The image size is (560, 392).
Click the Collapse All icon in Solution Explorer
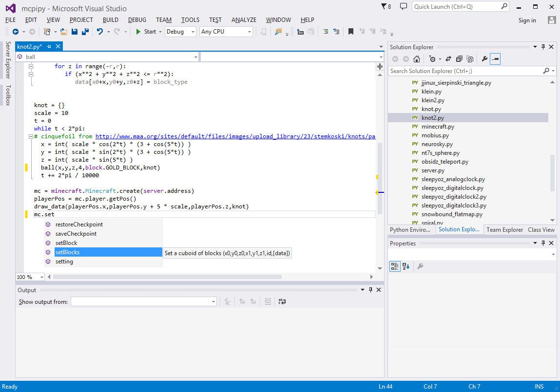459,59
